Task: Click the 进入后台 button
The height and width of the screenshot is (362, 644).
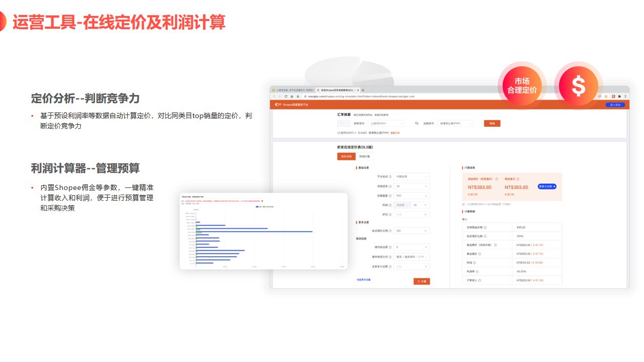Action: pos(615,105)
